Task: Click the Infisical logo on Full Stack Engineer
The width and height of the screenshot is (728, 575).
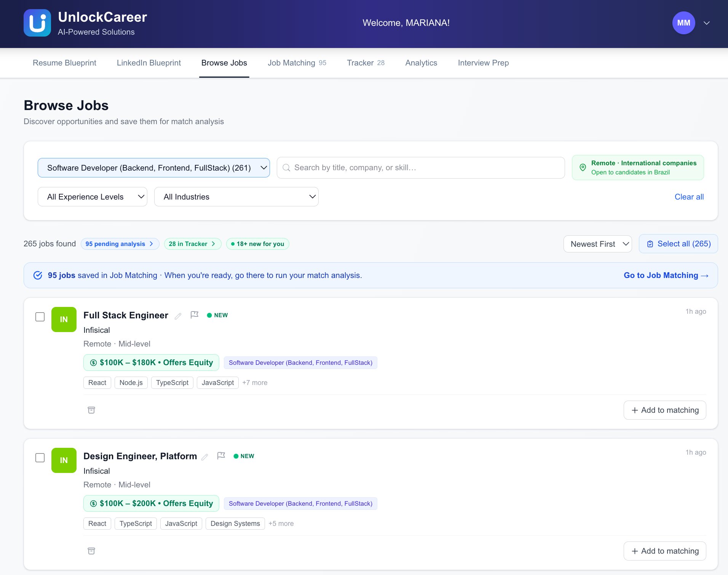Action: (x=64, y=319)
